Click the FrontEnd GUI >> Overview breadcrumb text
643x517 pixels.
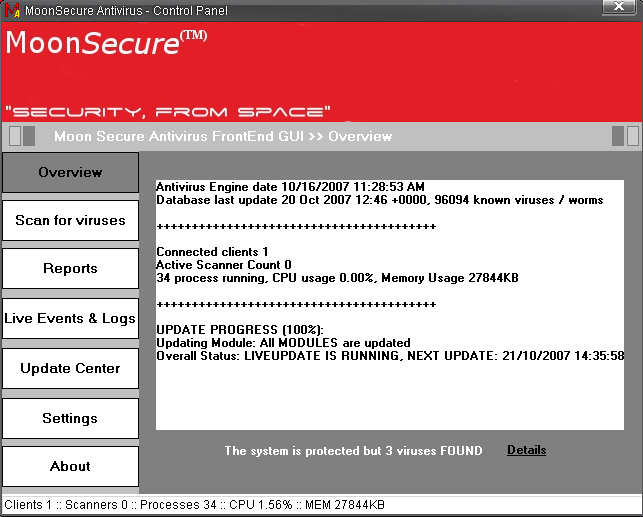click(x=223, y=136)
